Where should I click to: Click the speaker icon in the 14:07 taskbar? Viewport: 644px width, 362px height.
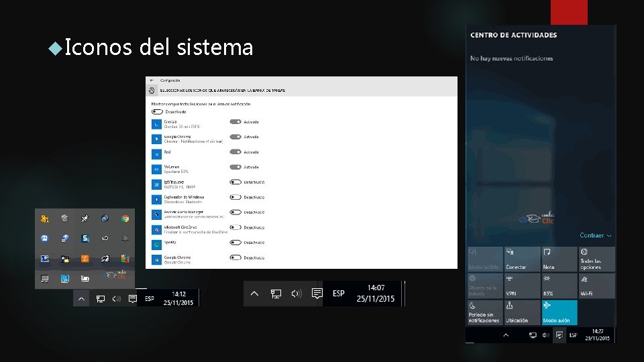coord(297,294)
